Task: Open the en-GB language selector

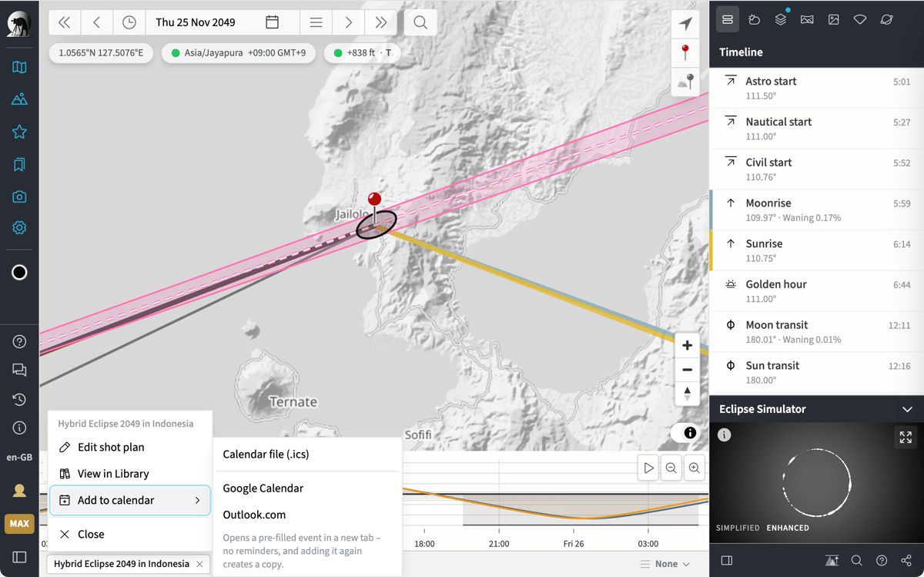Action: tap(19, 457)
